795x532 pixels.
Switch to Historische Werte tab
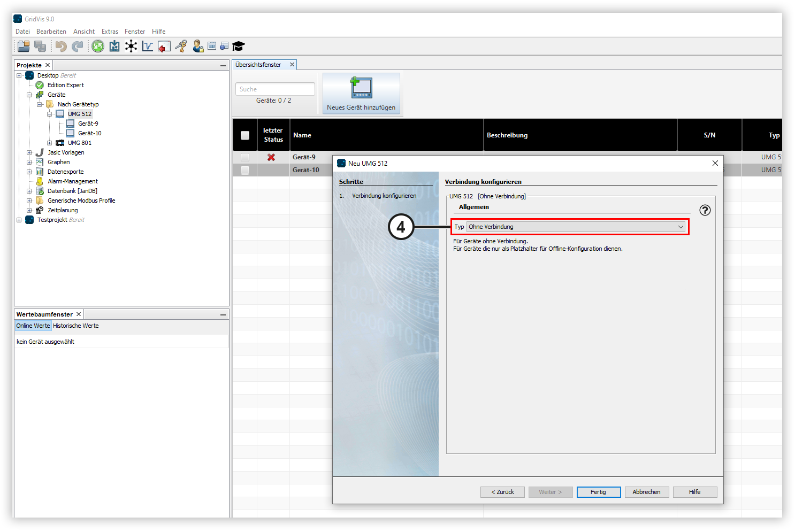click(x=76, y=326)
